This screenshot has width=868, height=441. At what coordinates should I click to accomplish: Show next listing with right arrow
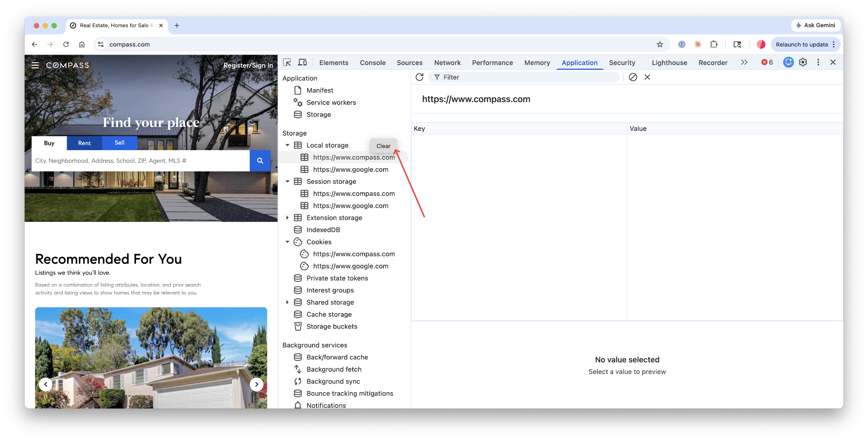[256, 384]
